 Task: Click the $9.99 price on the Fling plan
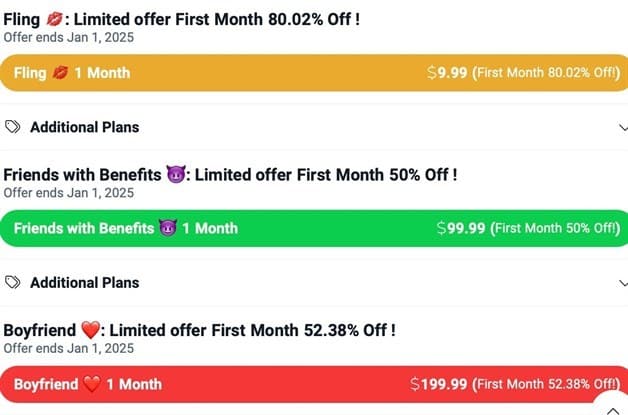447,73
